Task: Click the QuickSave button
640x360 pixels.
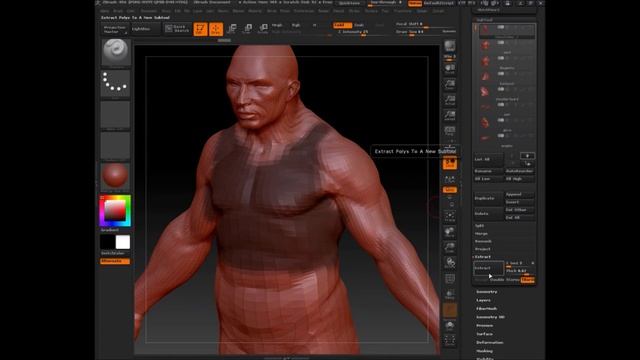Action: coord(350,3)
